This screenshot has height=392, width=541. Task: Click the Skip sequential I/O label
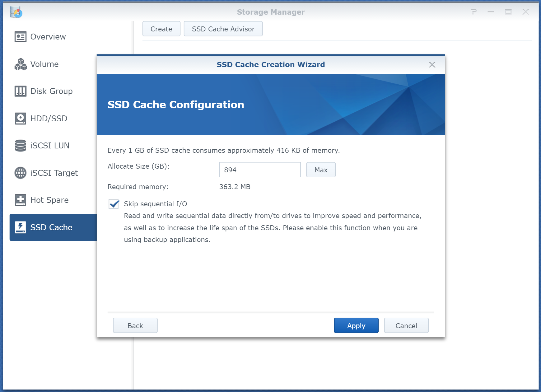[x=156, y=204]
